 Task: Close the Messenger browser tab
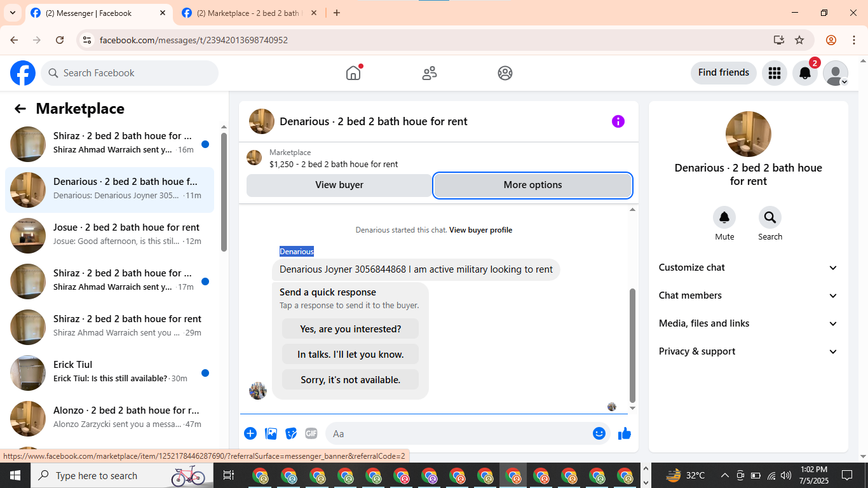tap(163, 13)
